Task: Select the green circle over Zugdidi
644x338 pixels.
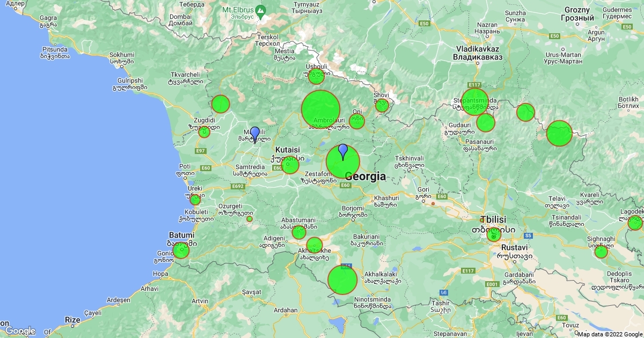Action: [x=204, y=131]
